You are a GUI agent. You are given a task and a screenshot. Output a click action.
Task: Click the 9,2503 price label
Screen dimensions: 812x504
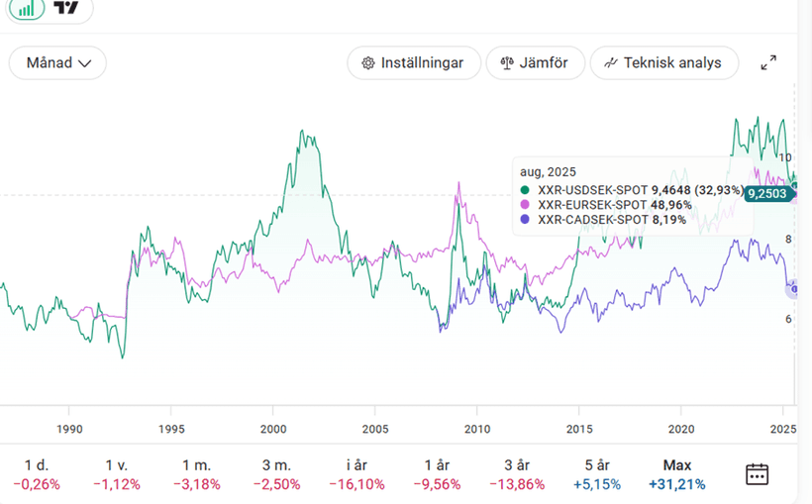(767, 194)
